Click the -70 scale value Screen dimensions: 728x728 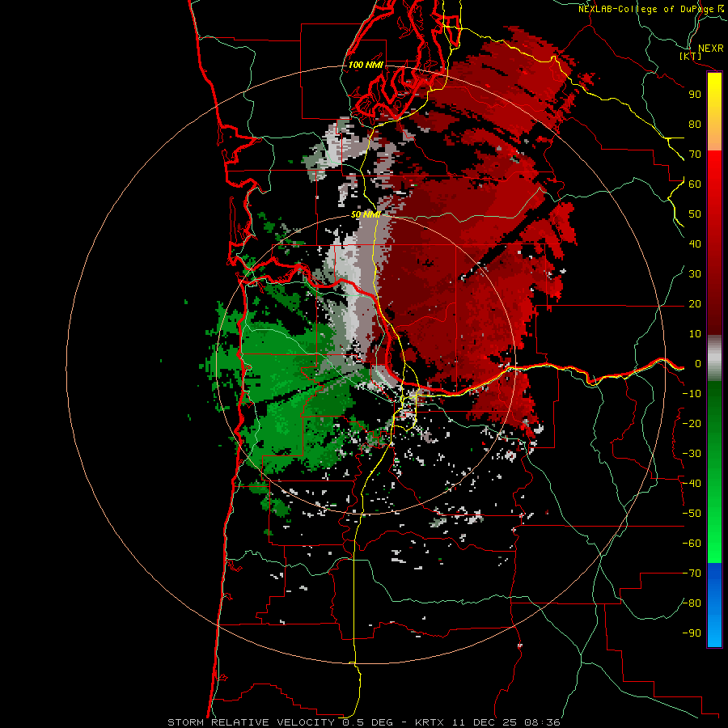pyautogui.click(x=692, y=574)
